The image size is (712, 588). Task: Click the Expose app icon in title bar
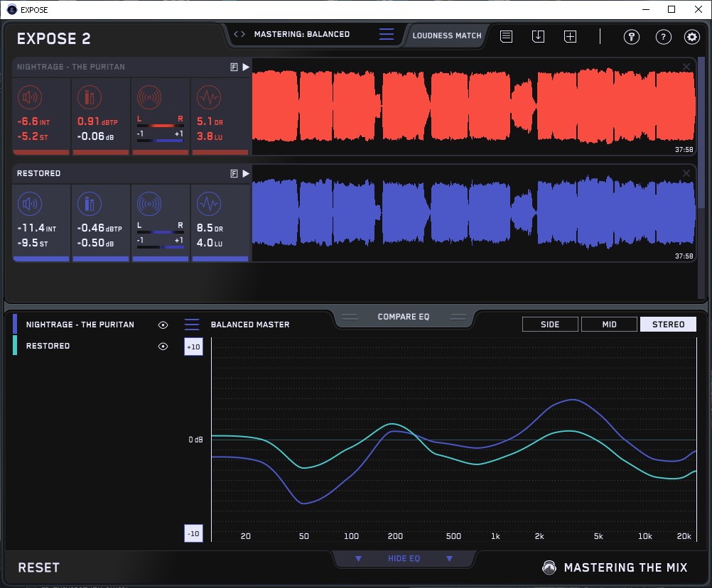click(12, 9)
